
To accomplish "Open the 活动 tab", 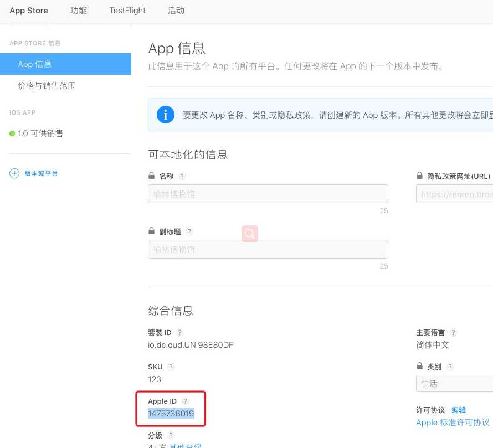I will pyautogui.click(x=176, y=10).
